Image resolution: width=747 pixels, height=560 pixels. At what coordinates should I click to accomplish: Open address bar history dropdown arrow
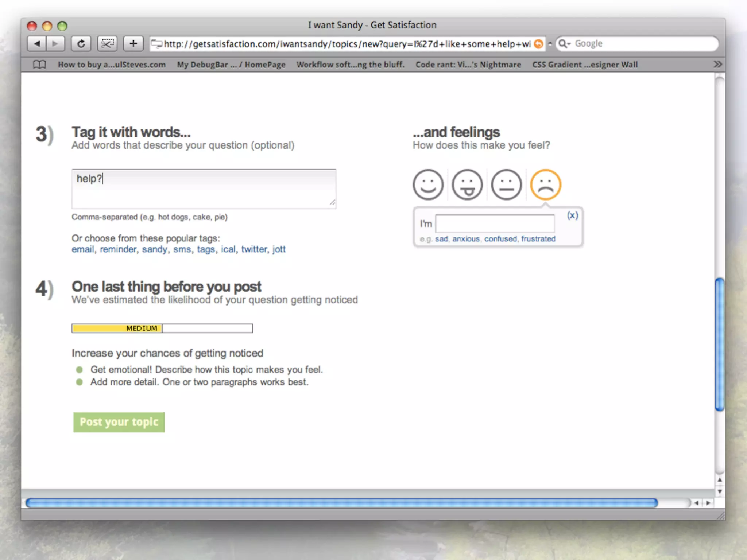click(550, 44)
